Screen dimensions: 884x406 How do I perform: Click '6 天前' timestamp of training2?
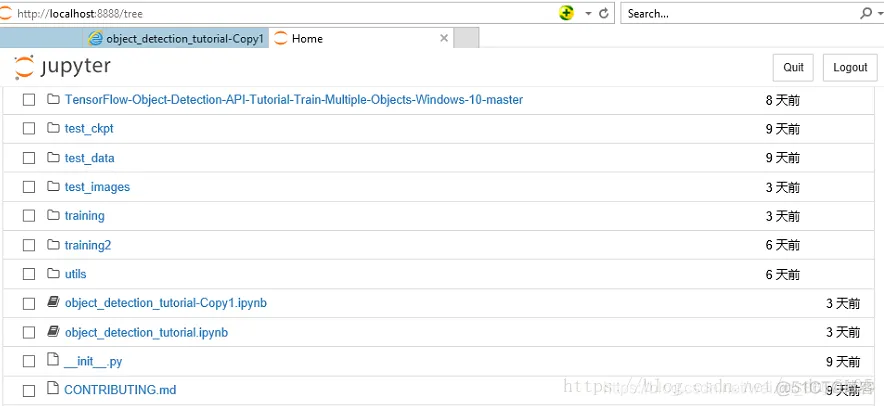(x=783, y=245)
